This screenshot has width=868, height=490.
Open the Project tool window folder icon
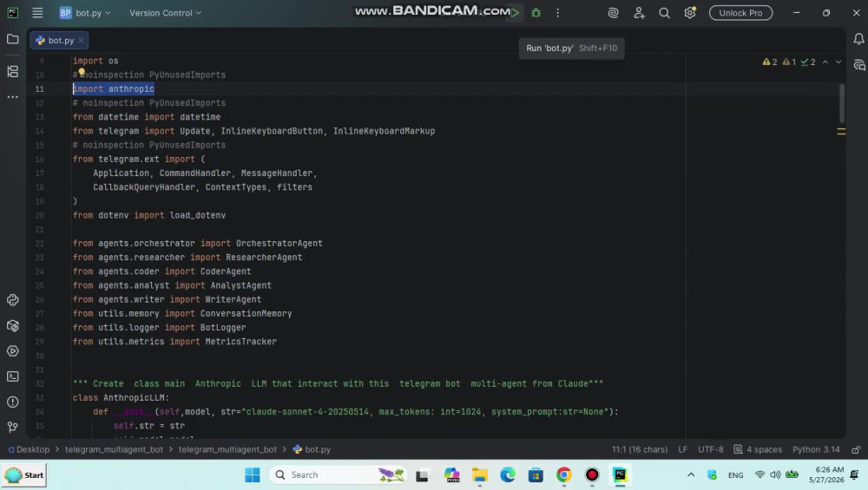[x=12, y=39]
